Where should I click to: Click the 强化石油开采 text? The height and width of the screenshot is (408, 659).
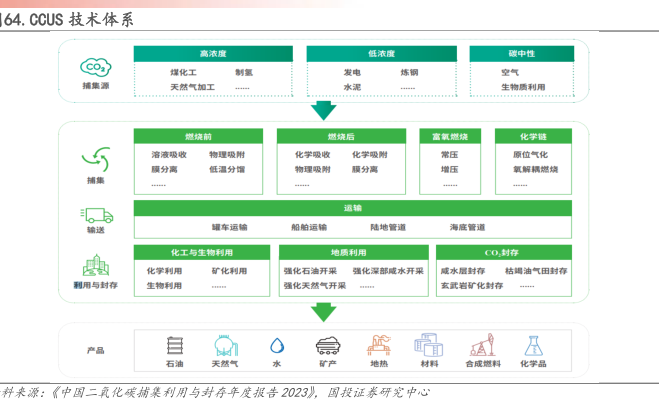click(313, 270)
